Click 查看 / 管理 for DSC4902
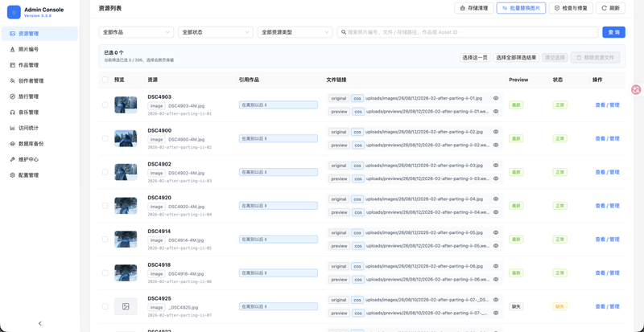644x332 pixels. tap(607, 172)
